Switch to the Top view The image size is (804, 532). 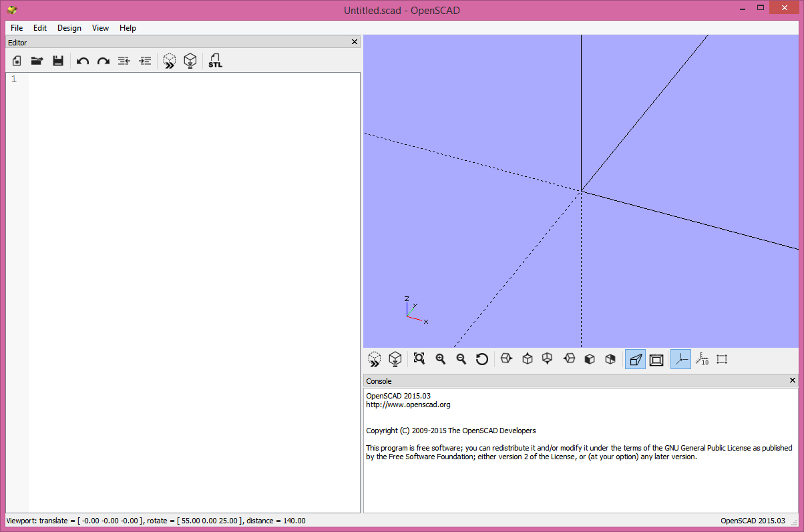[x=527, y=358]
